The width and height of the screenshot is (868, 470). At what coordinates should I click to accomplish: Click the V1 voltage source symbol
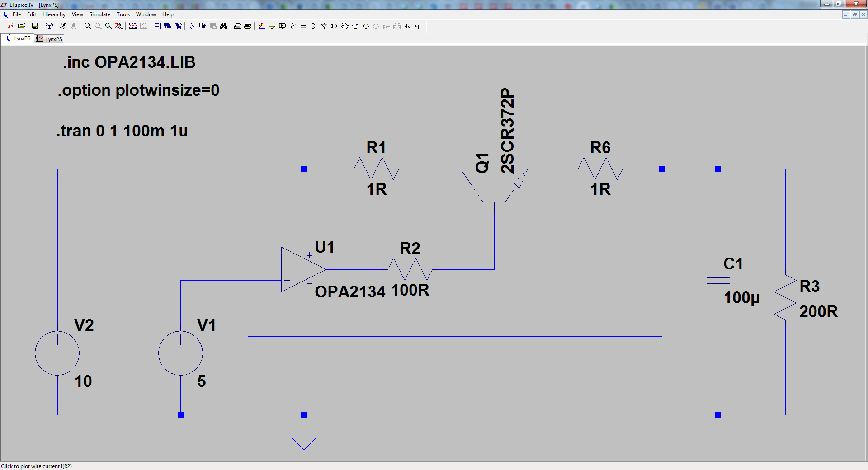(x=180, y=353)
